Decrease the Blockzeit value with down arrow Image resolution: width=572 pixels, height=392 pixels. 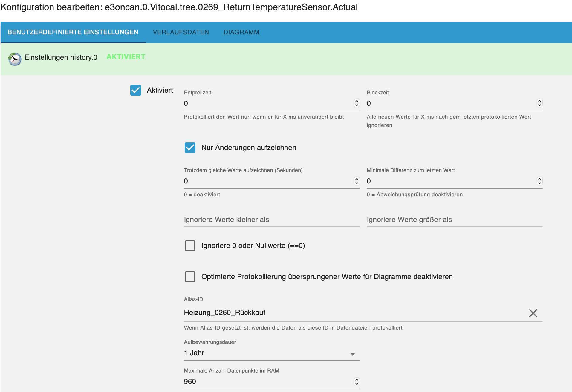click(540, 105)
